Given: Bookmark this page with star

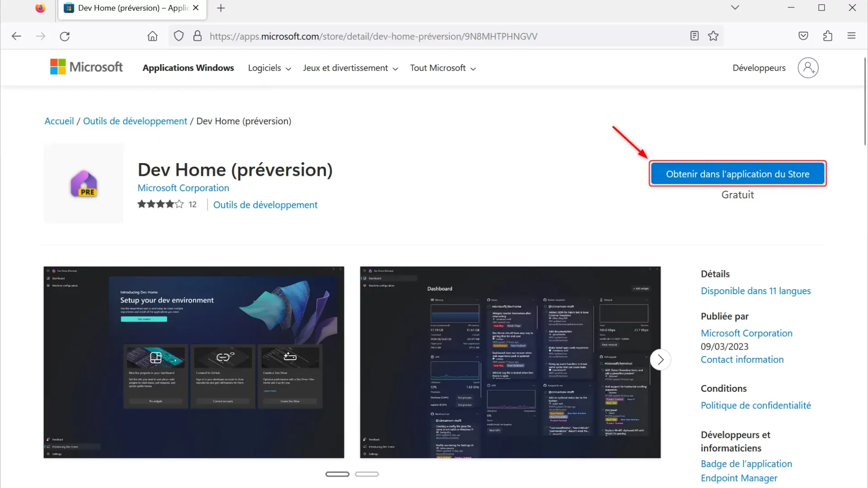Looking at the screenshot, I should click(x=713, y=36).
